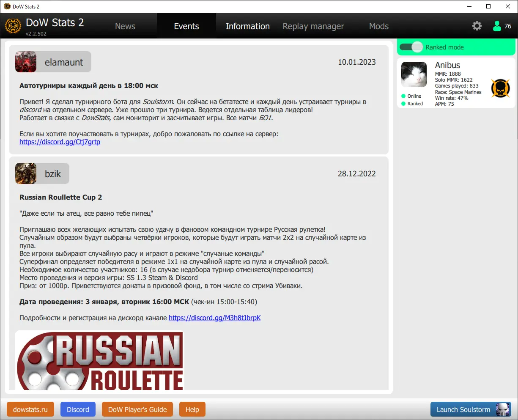The image size is (518, 420).
Task: Toggle the Ranked mode switch
Action: pyautogui.click(x=411, y=47)
